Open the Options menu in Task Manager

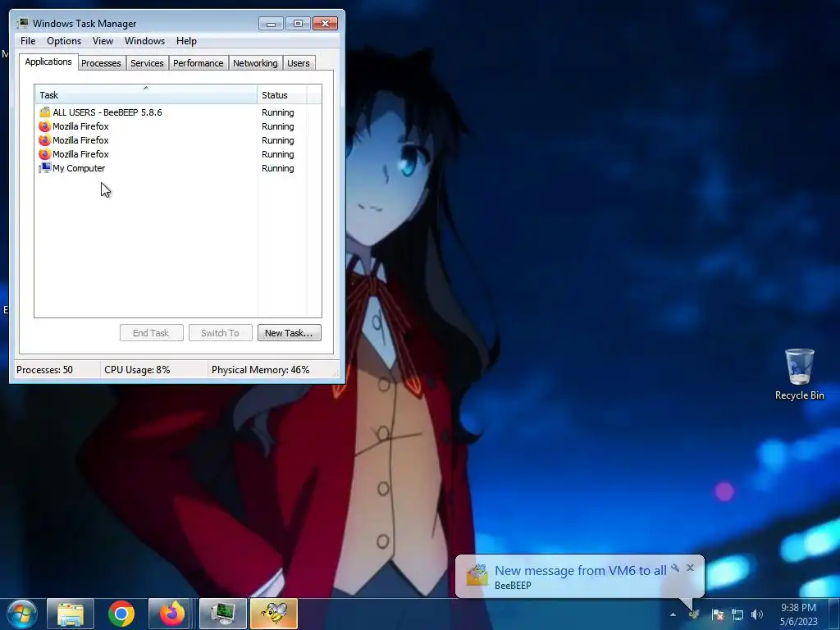[x=64, y=41]
